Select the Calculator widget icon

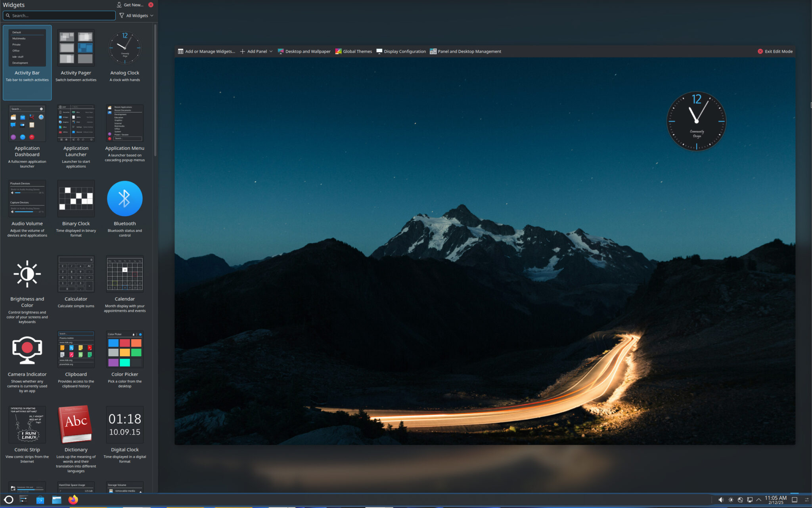pyautogui.click(x=76, y=274)
